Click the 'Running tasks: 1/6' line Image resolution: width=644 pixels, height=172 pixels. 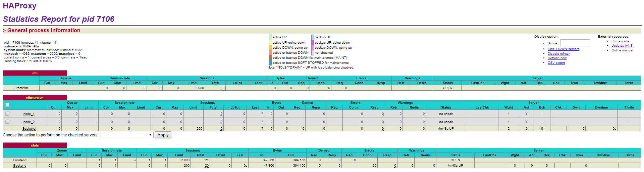tap(28, 61)
